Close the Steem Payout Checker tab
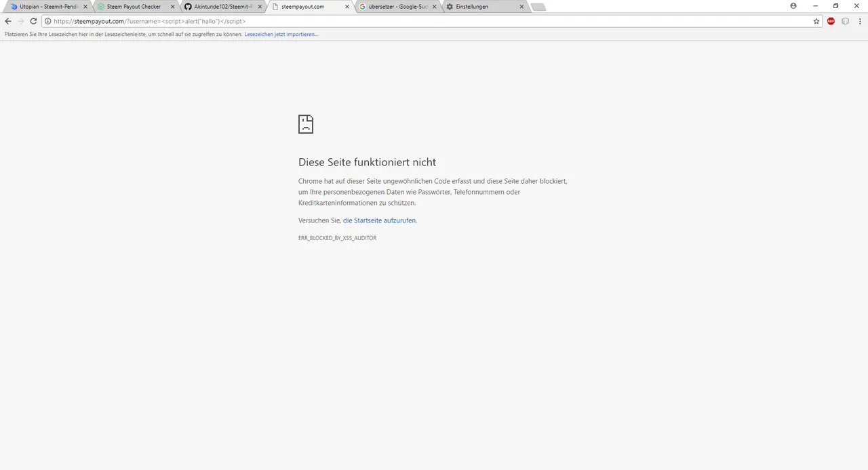868x470 pixels. 172,7
